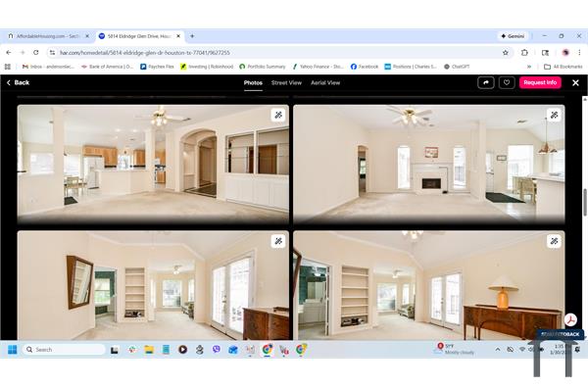Click the taskbar Search box
588x387 pixels.
click(x=64, y=350)
